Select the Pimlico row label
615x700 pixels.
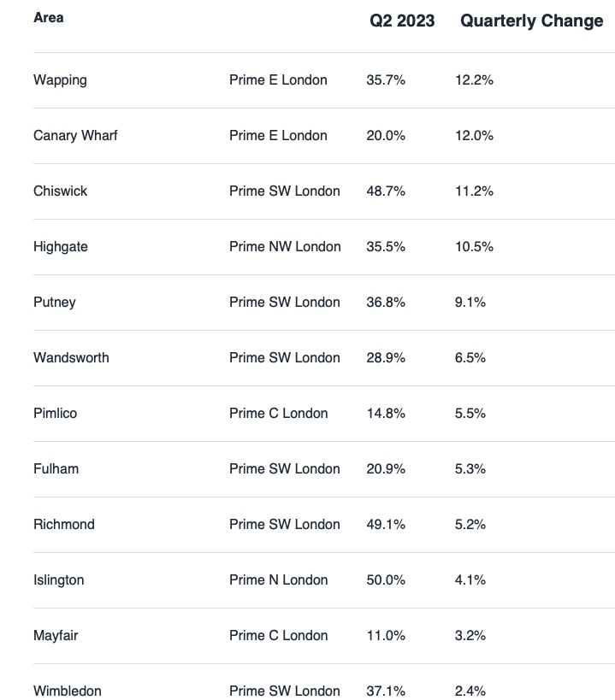pos(55,414)
